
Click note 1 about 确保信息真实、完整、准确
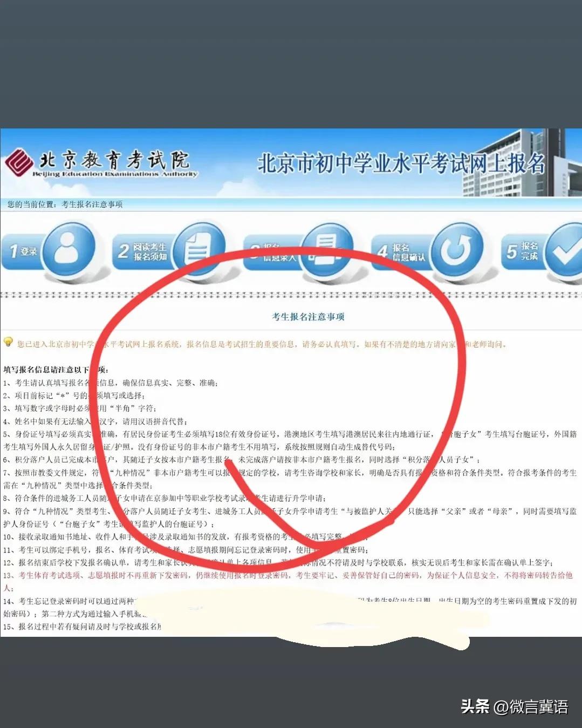click(x=111, y=383)
